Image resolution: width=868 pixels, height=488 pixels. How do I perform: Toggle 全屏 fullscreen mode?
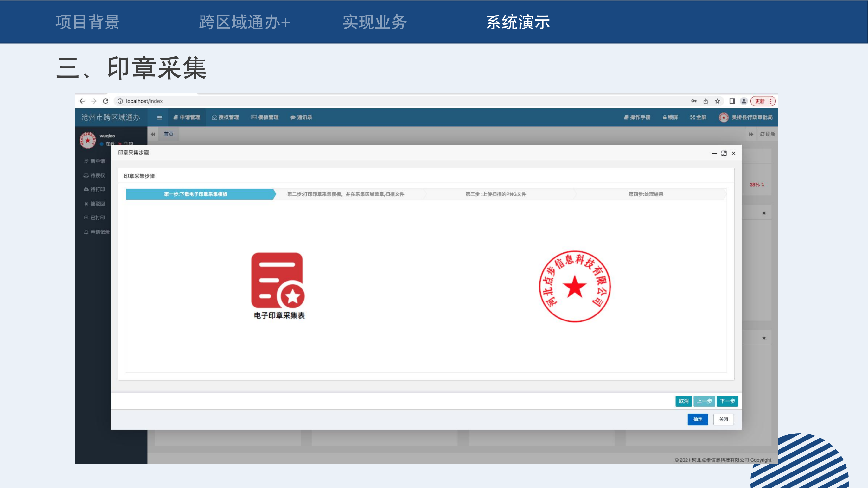[698, 117]
